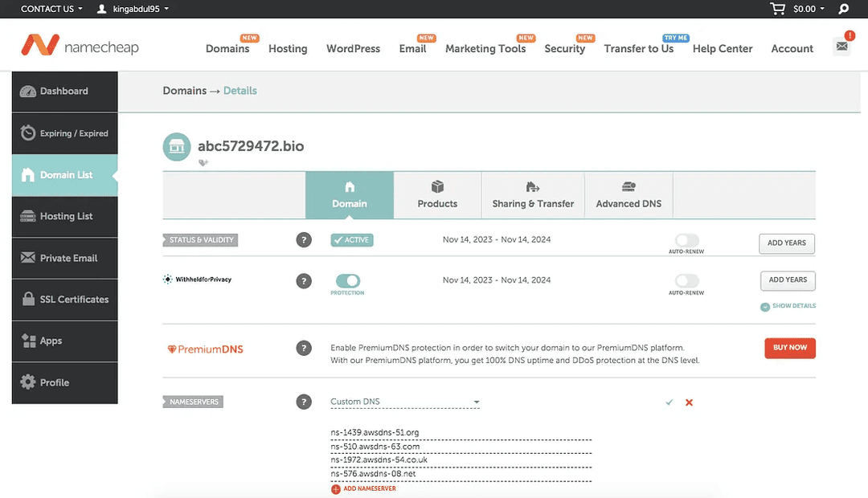Open the Account top menu
The image size is (868, 498).
tap(792, 49)
